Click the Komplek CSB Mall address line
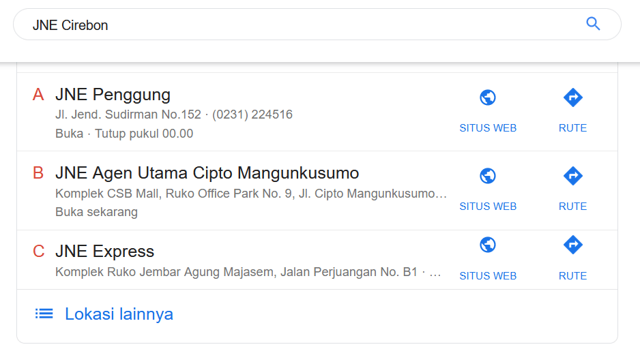Viewport: 640px width, 364px height. pyautogui.click(x=251, y=194)
